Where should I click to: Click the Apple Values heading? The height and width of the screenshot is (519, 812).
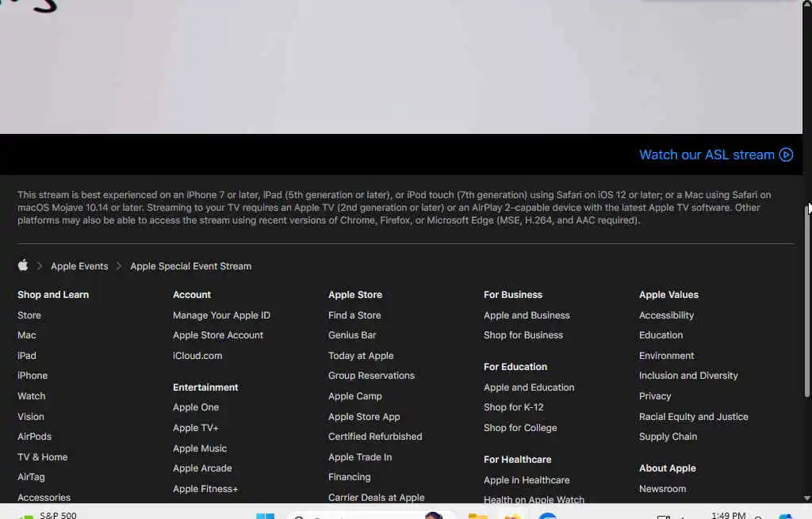pyautogui.click(x=668, y=295)
